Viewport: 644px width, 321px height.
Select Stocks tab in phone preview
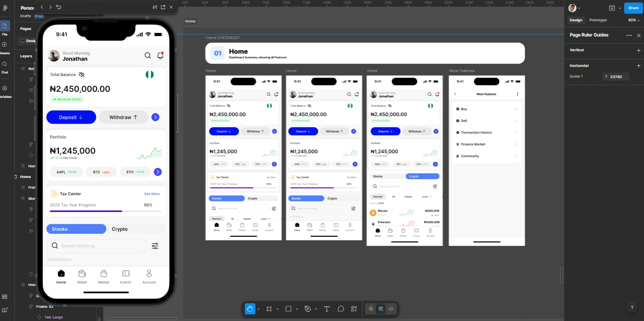[76, 229]
